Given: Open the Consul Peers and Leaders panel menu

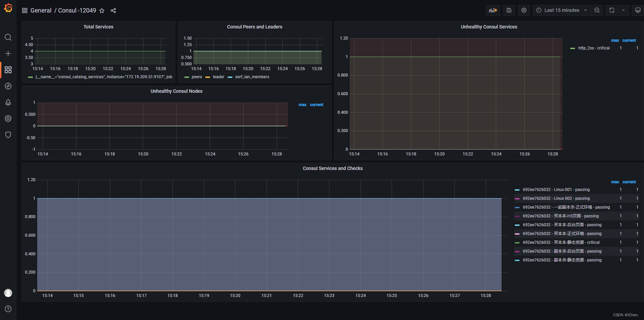Looking at the screenshot, I should point(254,27).
